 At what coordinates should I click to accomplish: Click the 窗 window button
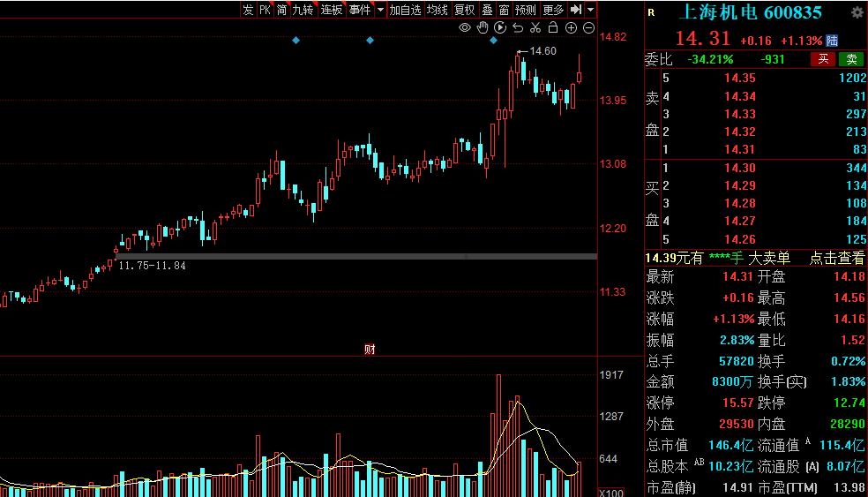pyautogui.click(x=504, y=10)
